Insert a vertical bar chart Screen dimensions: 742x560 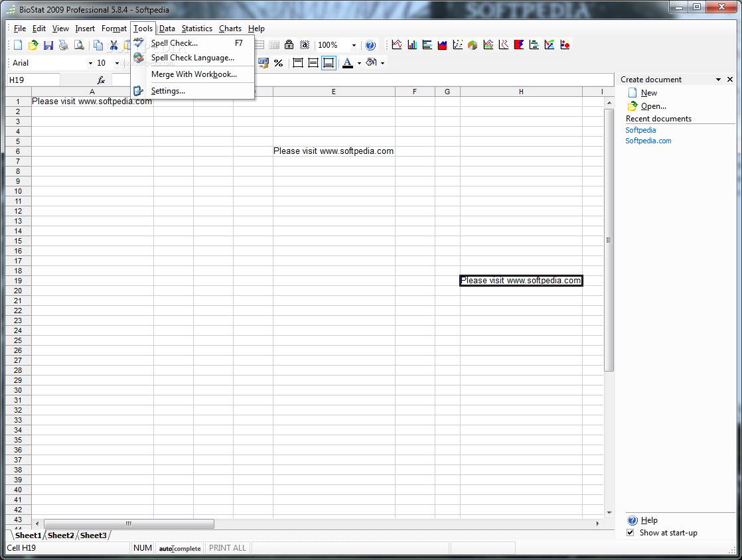(412, 45)
